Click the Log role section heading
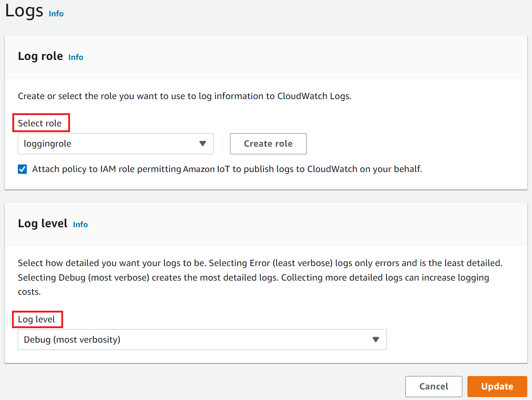 [x=41, y=56]
